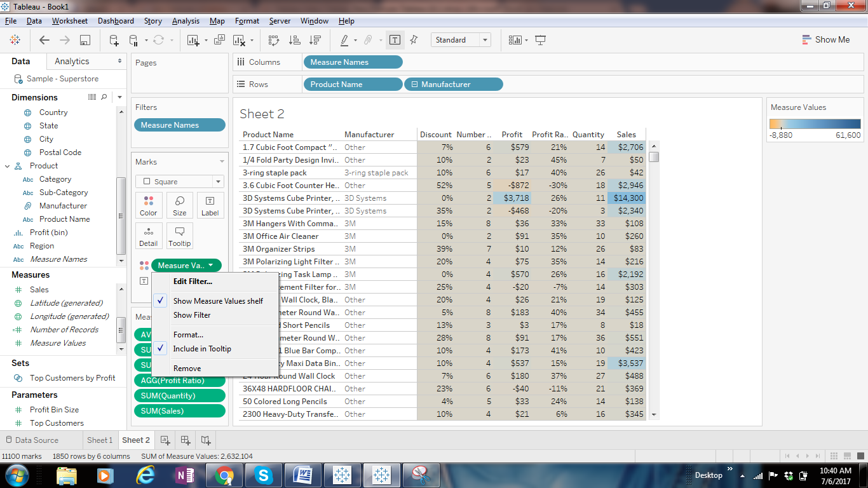Click the Measure Names pill on Filters
The image size is (868, 488).
(x=180, y=125)
